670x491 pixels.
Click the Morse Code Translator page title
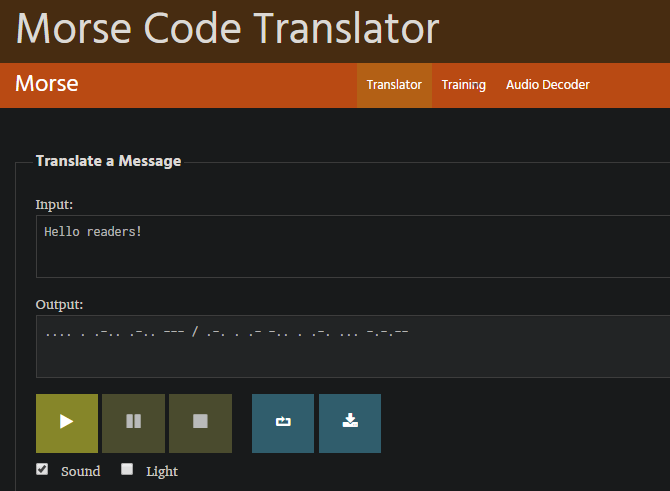[228, 29]
